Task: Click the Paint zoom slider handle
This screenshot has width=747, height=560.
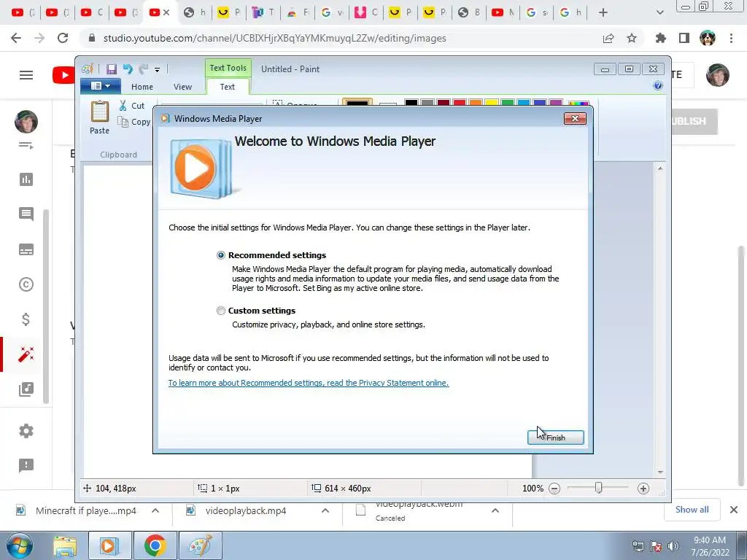Action: click(598, 488)
